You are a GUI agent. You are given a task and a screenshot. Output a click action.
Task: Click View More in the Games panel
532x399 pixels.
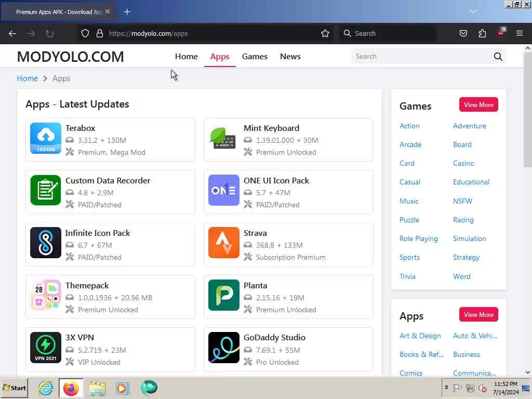click(478, 105)
